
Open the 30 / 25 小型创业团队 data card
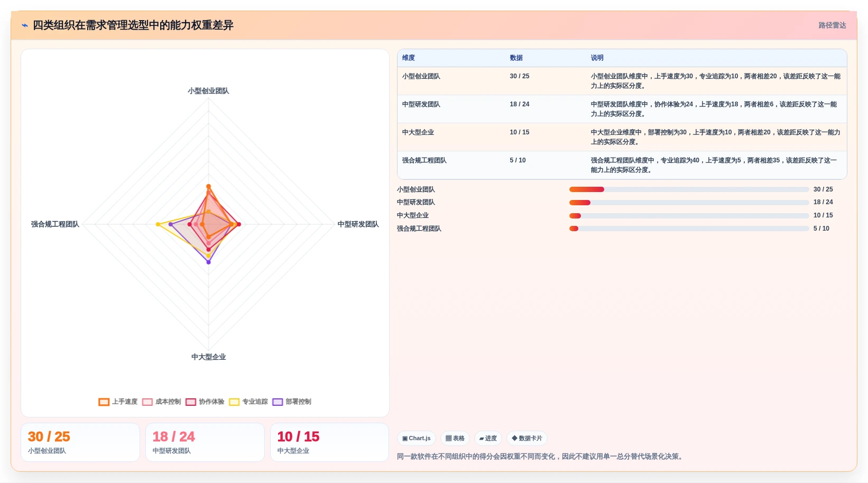pyautogui.click(x=80, y=442)
